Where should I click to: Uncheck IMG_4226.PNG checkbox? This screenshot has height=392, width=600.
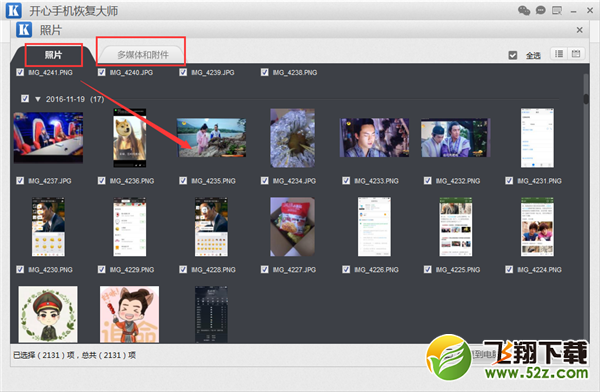pyautogui.click(x=346, y=270)
